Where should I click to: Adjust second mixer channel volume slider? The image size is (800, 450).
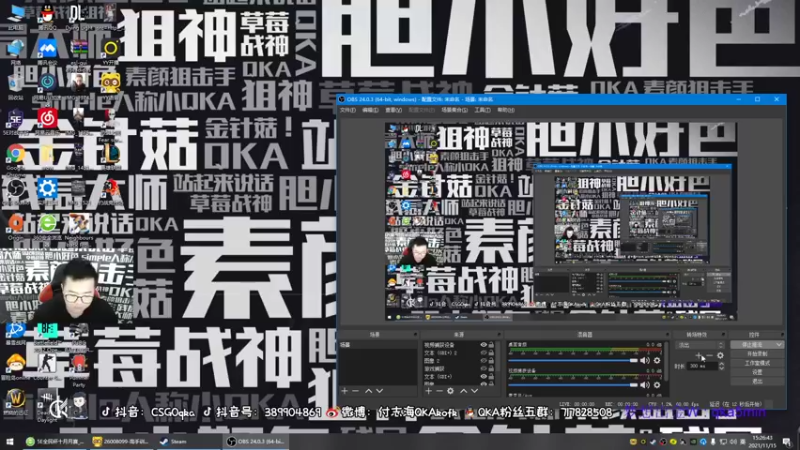(x=573, y=385)
